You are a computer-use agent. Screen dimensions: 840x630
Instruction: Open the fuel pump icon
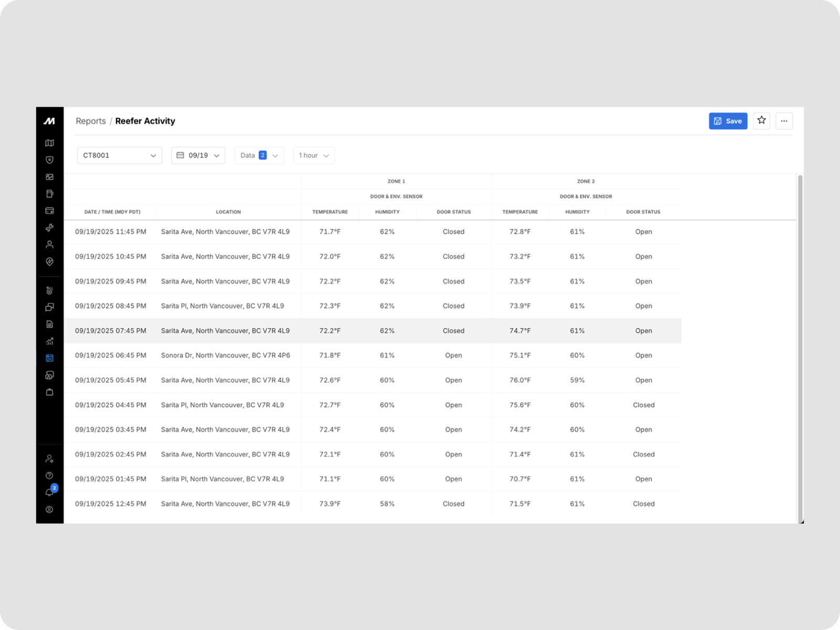click(x=49, y=194)
